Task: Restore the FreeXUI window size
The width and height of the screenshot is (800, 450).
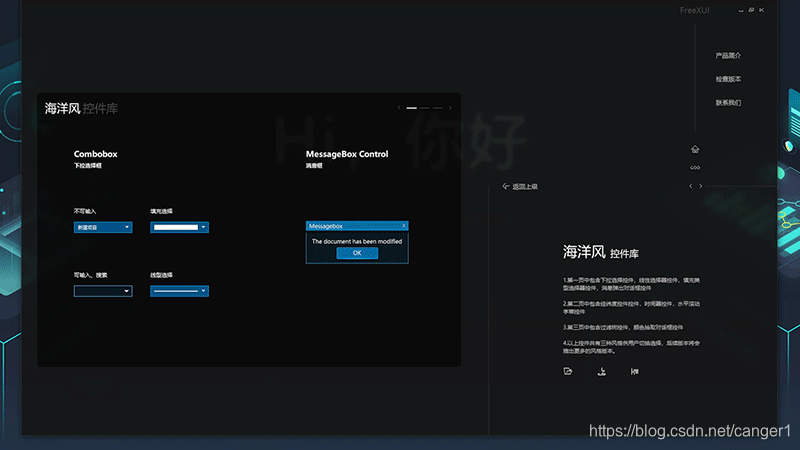Action: [751, 10]
